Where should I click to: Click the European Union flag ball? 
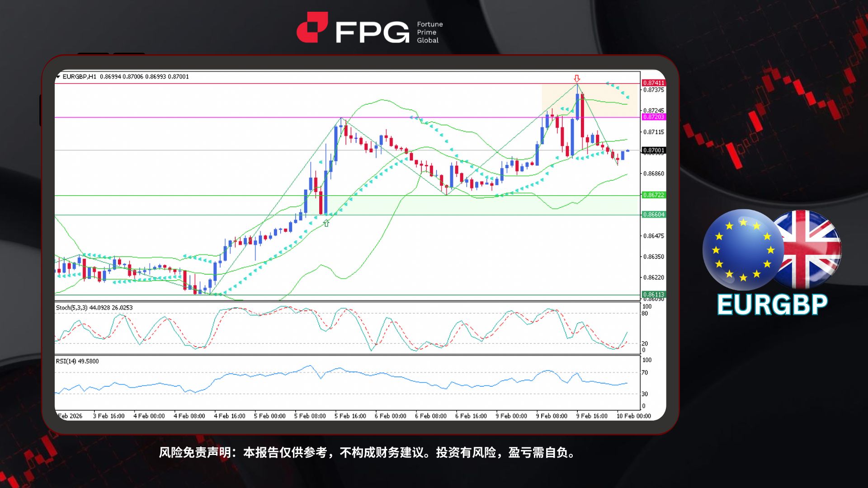(x=742, y=249)
